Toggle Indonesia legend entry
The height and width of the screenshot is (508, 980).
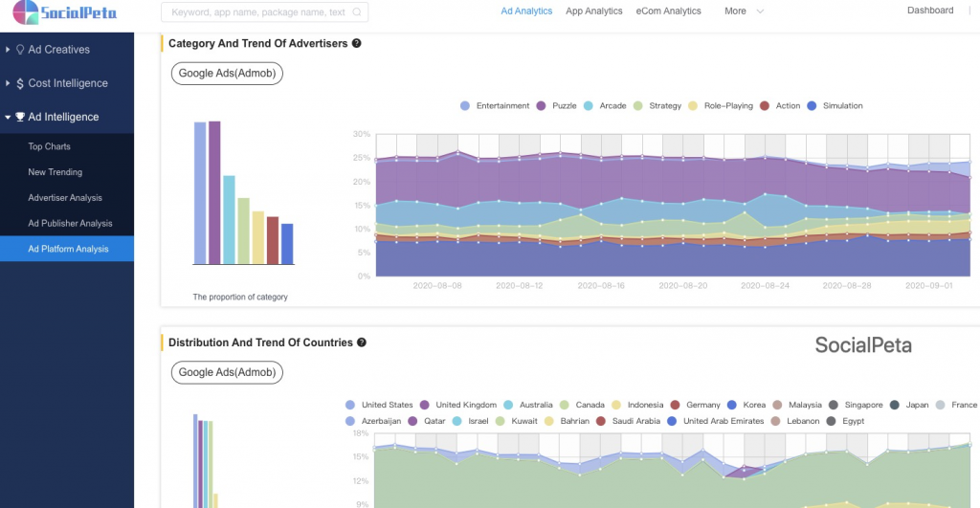tap(636, 405)
